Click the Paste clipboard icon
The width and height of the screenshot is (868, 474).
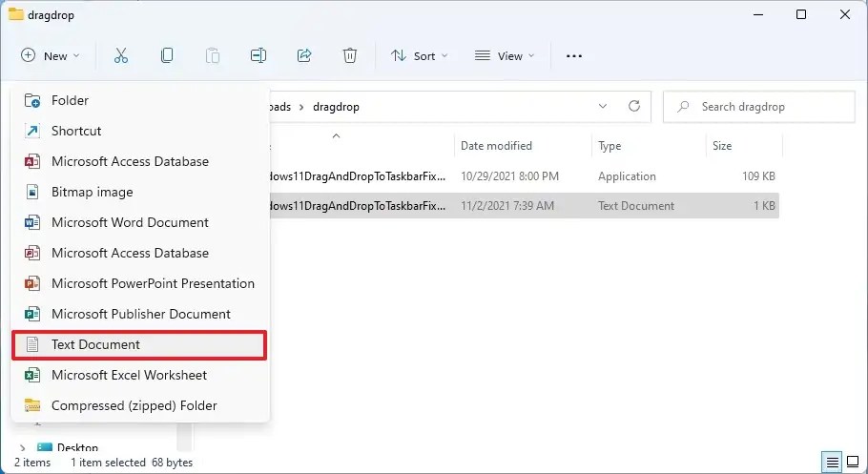213,55
